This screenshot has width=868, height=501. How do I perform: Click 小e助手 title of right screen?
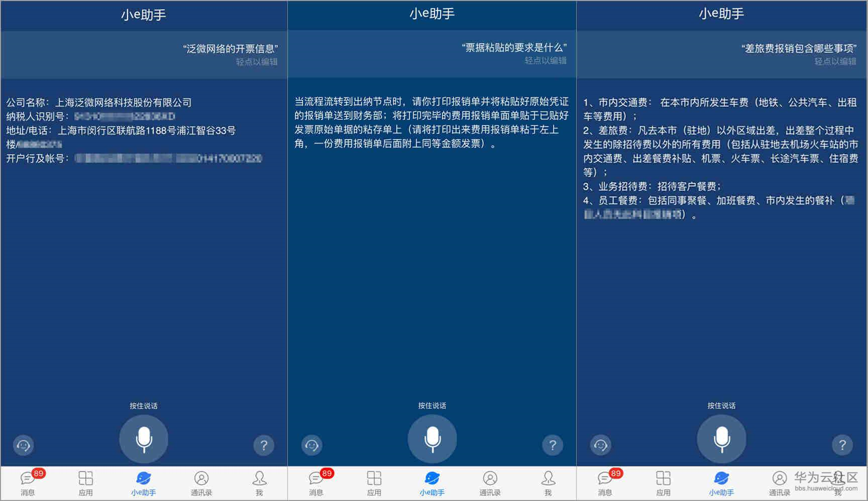[x=721, y=14]
